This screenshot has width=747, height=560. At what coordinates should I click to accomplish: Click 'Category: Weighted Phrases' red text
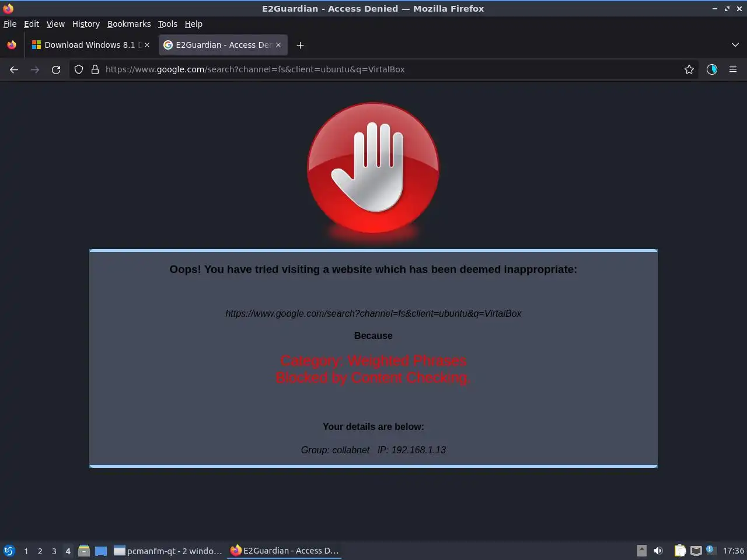pos(373,360)
